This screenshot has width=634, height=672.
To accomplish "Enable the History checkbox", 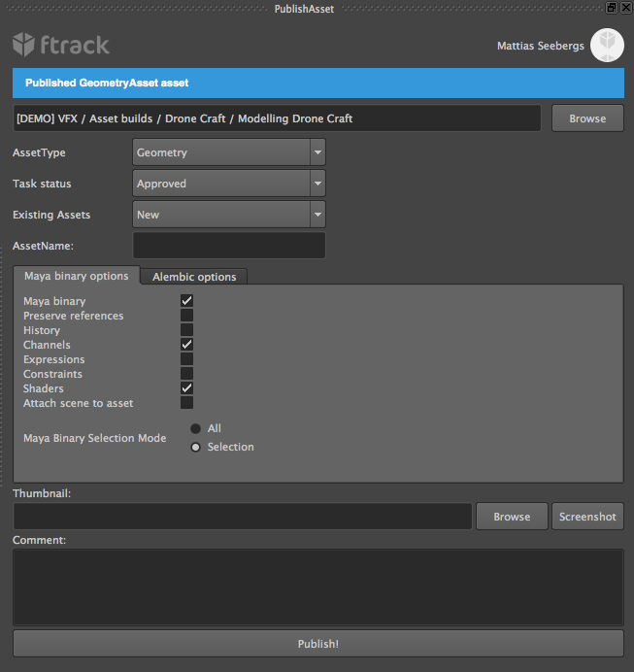I will point(186,330).
